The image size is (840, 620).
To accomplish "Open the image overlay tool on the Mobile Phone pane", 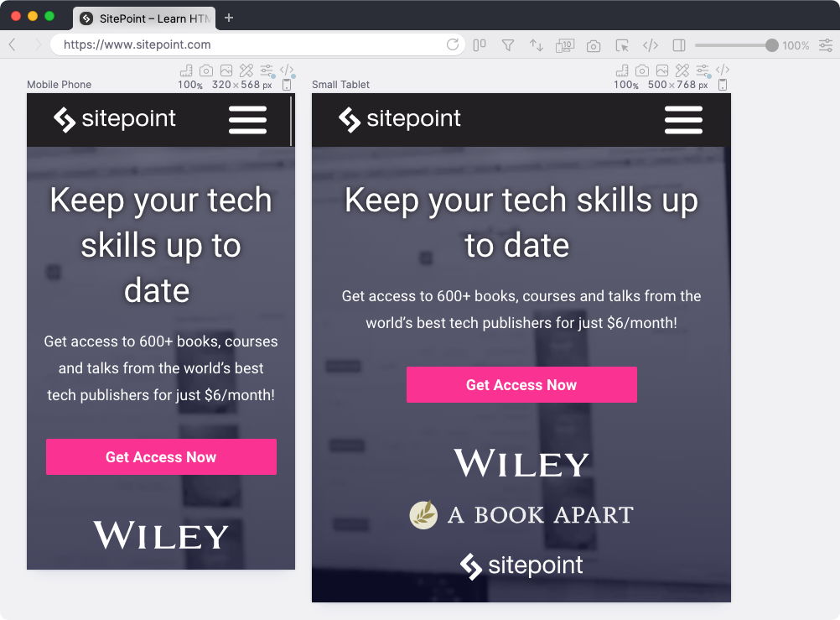I will tap(225, 71).
